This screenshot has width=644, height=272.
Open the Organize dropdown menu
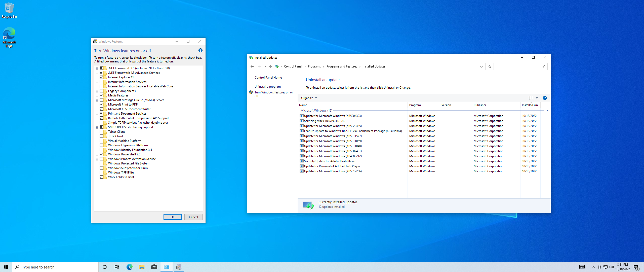pyautogui.click(x=309, y=98)
